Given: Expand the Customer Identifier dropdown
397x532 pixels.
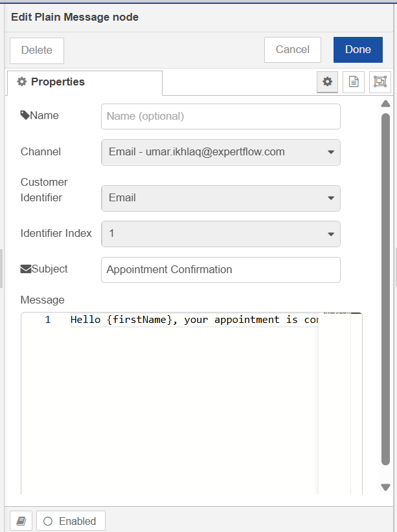Looking at the screenshot, I should pyautogui.click(x=221, y=198).
